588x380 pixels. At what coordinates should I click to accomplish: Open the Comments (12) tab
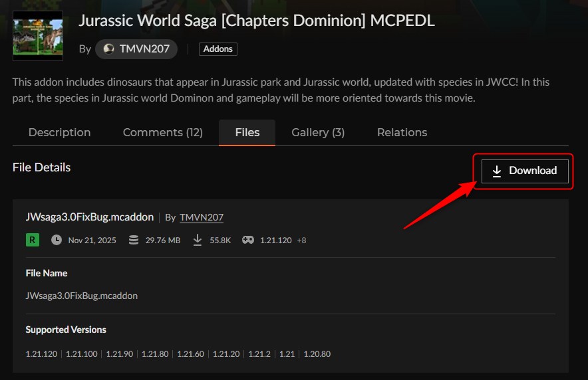coord(162,132)
